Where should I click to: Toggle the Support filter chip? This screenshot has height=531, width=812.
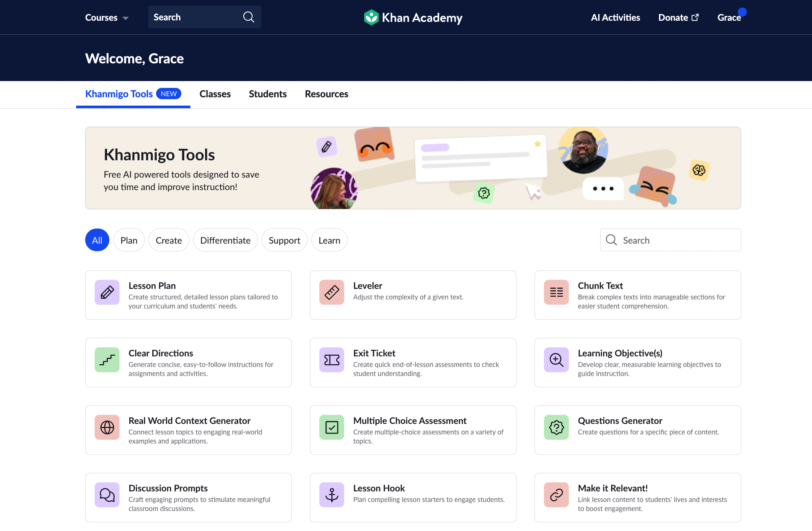[284, 240]
